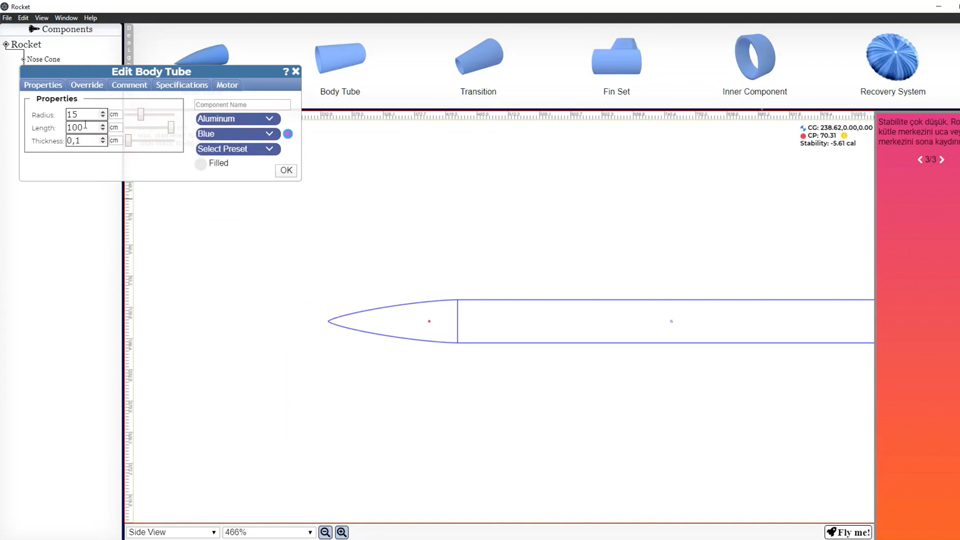Image resolution: width=960 pixels, height=540 pixels.
Task: Click the zoom out magnifier icon
Action: click(325, 532)
